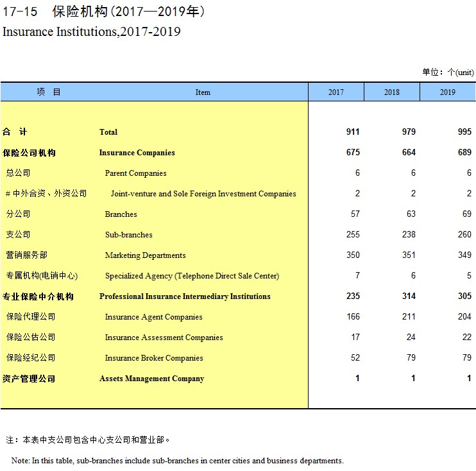Click the 2019 column header
476x471 pixels.
(x=447, y=92)
